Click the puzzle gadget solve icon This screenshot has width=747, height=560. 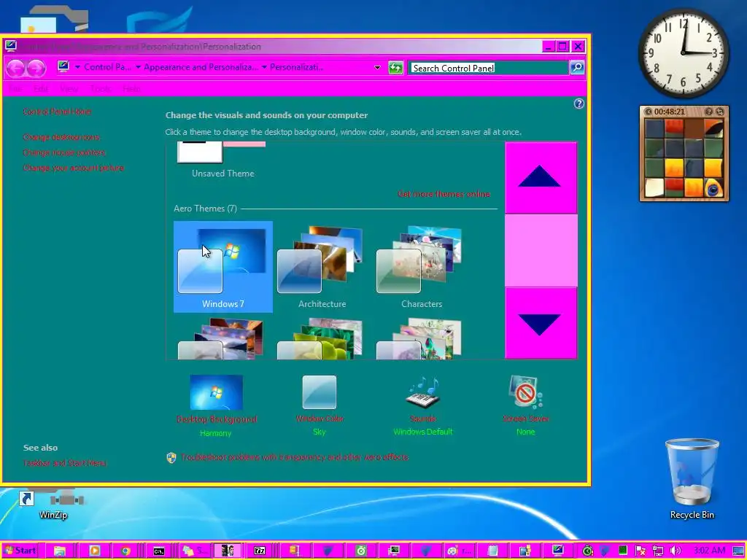click(x=720, y=112)
